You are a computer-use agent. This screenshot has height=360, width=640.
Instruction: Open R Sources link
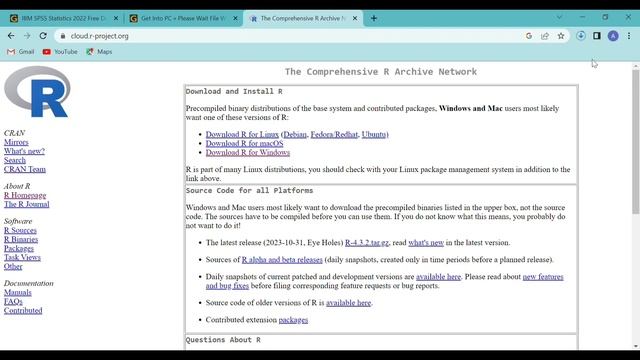coord(20,230)
